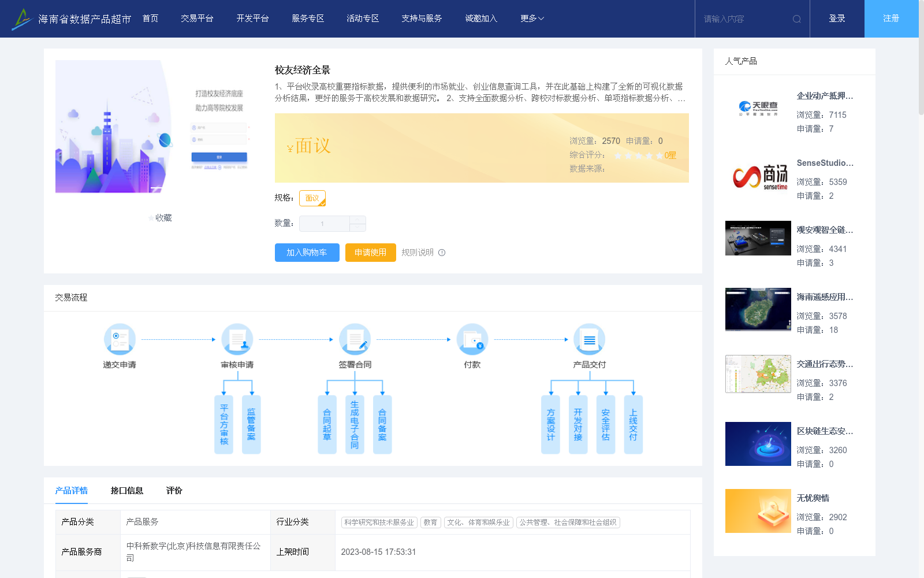Click the 上线交付 sub-step box
Image resolution: width=924 pixels, height=578 pixels.
click(634, 425)
